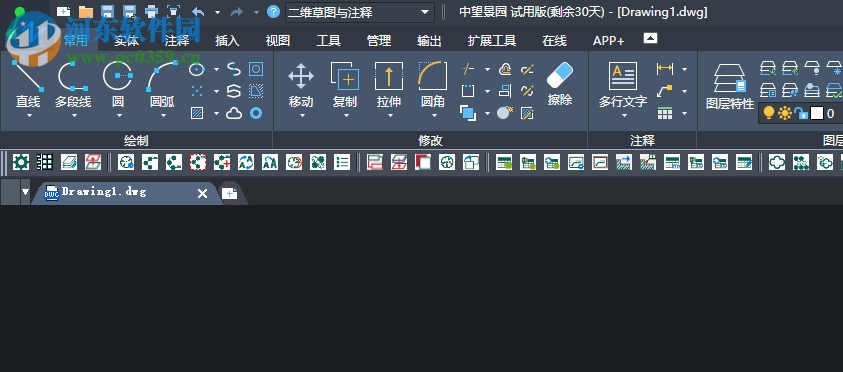
Task: Select the revision cloud tool
Action: 234,113
